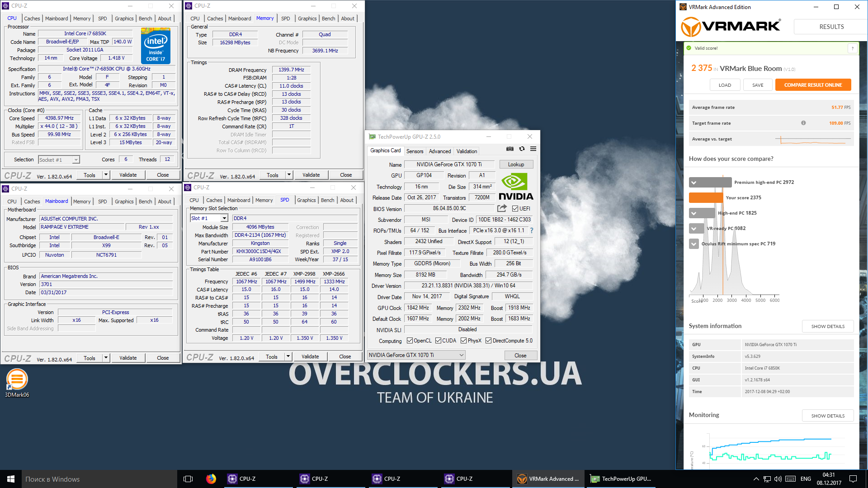This screenshot has width=868, height=488.
Task: Click Intel Core i7 logo in CPU-Z
Action: [x=156, y=45]
